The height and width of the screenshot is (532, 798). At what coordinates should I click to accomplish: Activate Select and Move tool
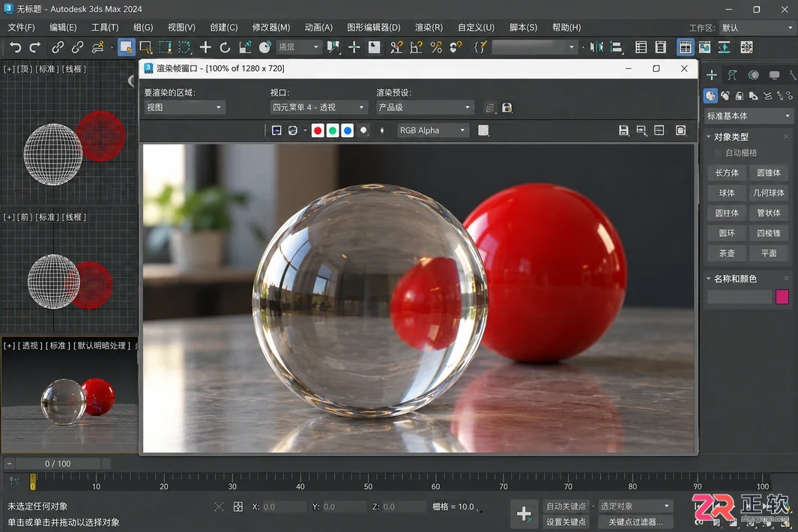tap(205, 47)
